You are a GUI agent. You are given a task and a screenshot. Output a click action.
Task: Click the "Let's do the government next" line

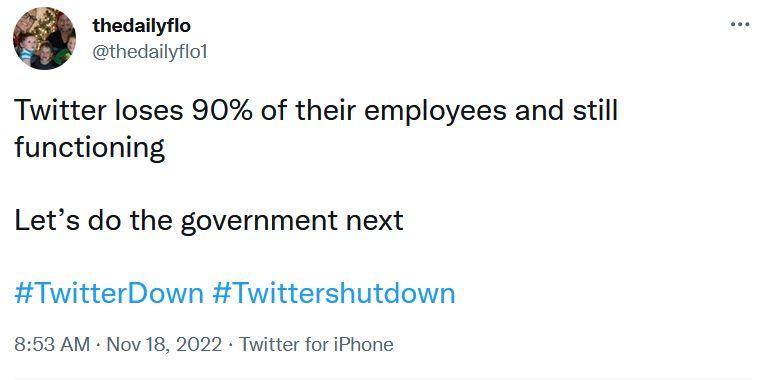coord(209,221)
